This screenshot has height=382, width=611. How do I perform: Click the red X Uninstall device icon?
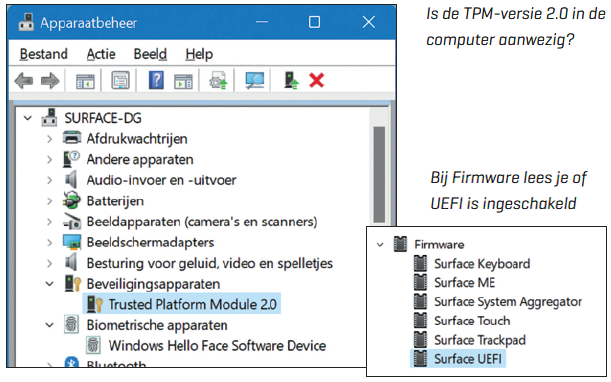(x=316, y=81)
